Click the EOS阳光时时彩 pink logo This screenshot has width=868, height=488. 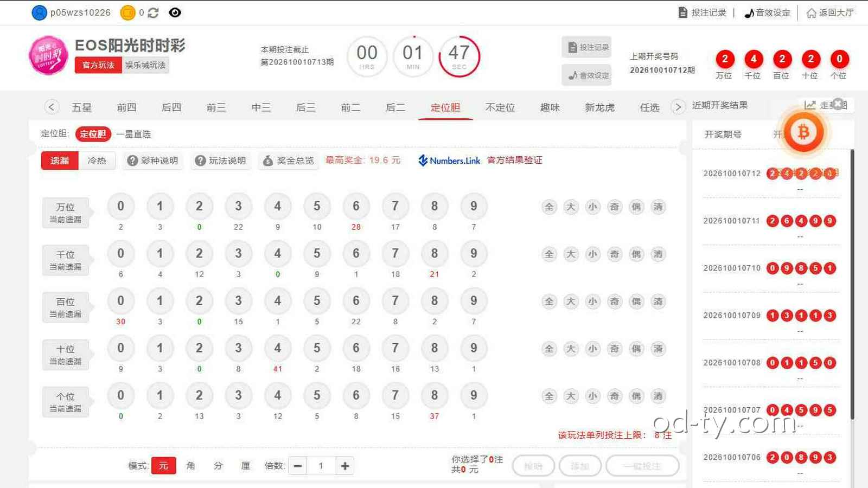pos(49,55)
